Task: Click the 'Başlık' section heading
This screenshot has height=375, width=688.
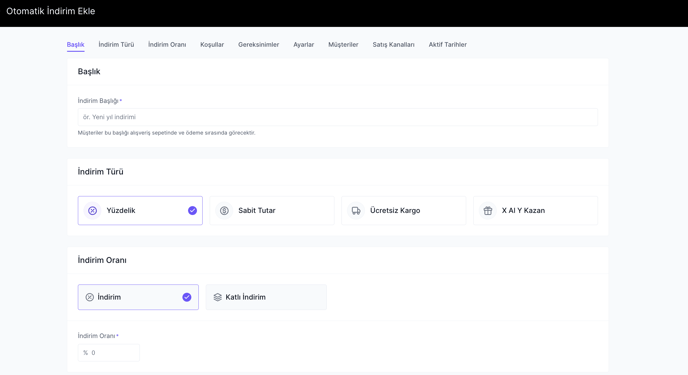Action: 89,71
